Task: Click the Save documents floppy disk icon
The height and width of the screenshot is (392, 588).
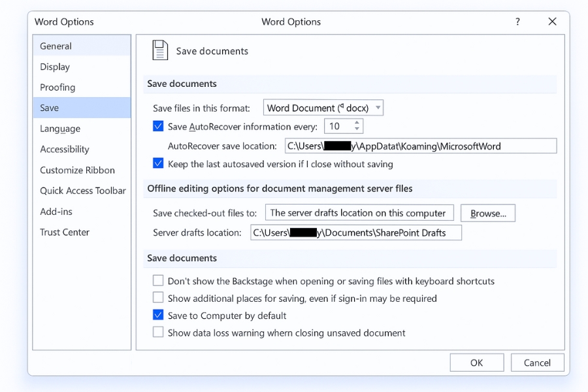Action: pos(159,51)
